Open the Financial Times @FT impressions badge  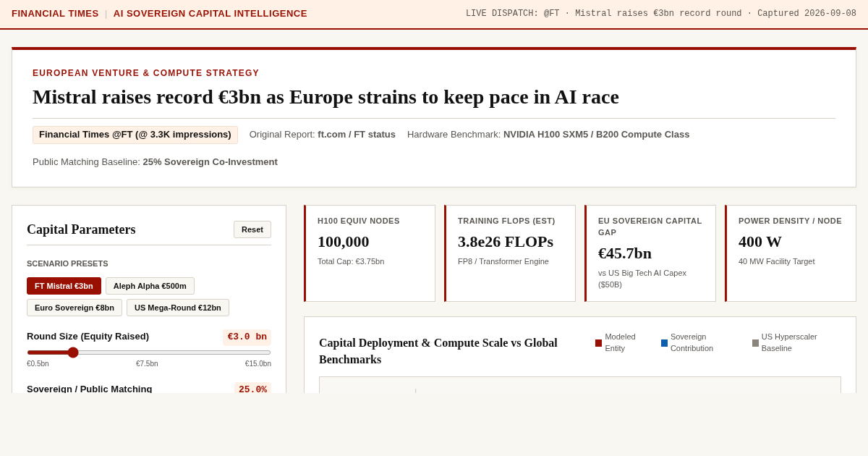click(x=135, y=135)
